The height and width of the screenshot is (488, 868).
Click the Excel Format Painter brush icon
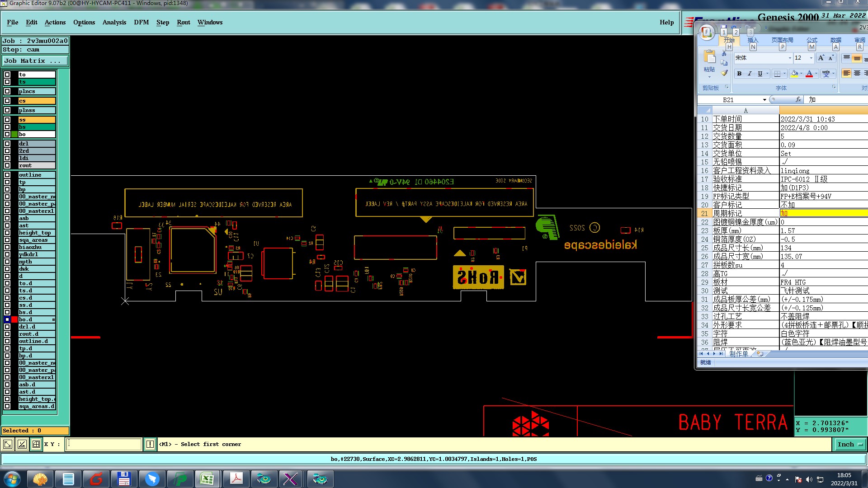724,73
